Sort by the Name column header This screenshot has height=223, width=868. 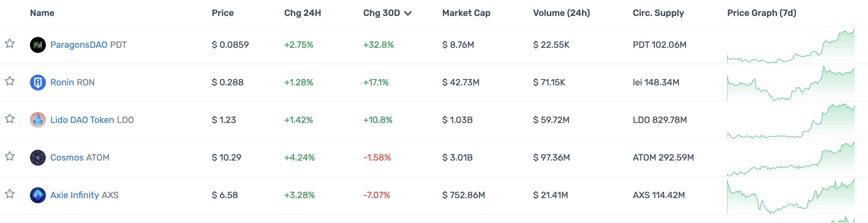(x=42, y=13)
